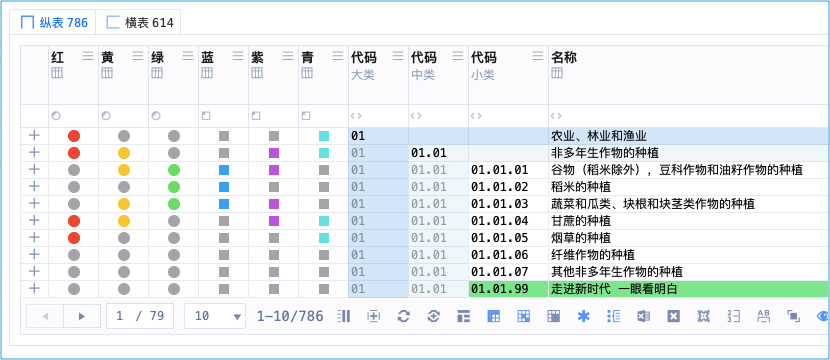
Task: Click the circular refresh arrows icon
Action: coord(404,316)
